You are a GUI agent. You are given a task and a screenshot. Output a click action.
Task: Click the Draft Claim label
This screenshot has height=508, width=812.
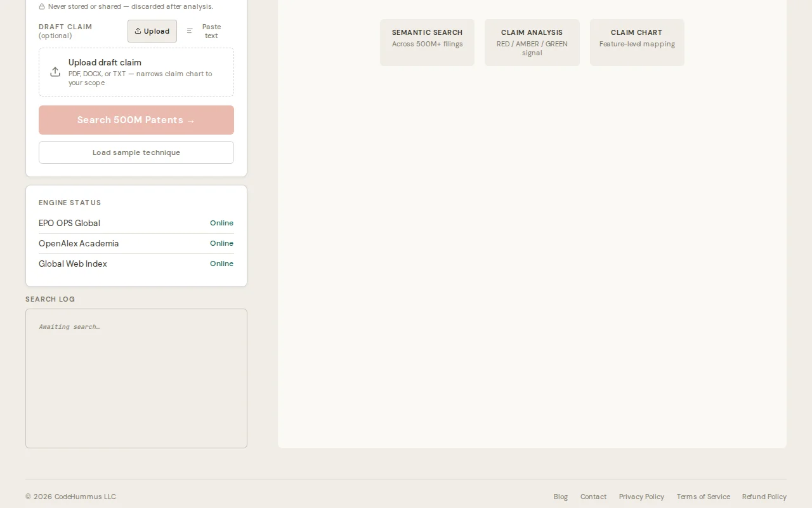(65, 27)
